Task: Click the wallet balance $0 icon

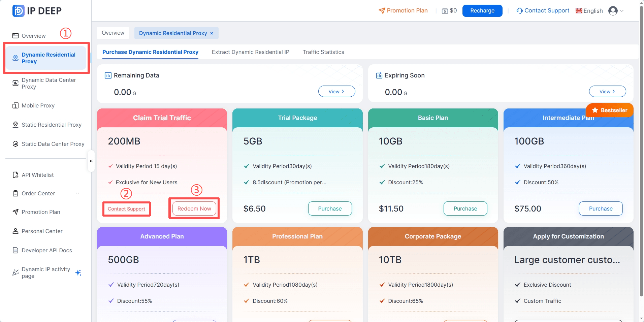Action: pyautogui.click(x=445, y=11)
